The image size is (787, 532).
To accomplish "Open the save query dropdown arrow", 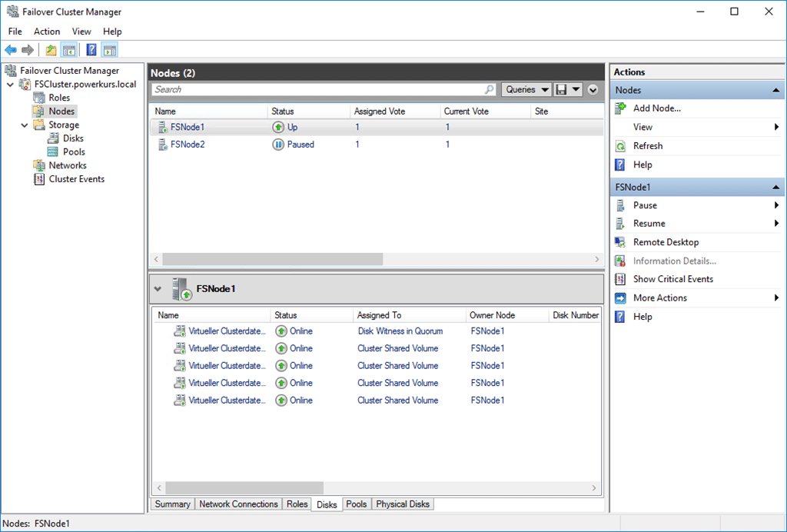I will click(x=576, y=90).
